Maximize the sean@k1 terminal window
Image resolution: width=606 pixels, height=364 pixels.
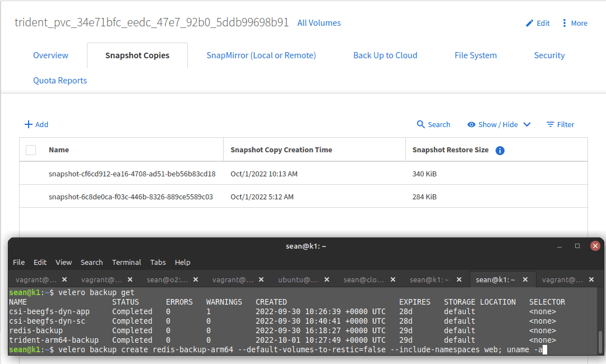[x=577, y=246]
